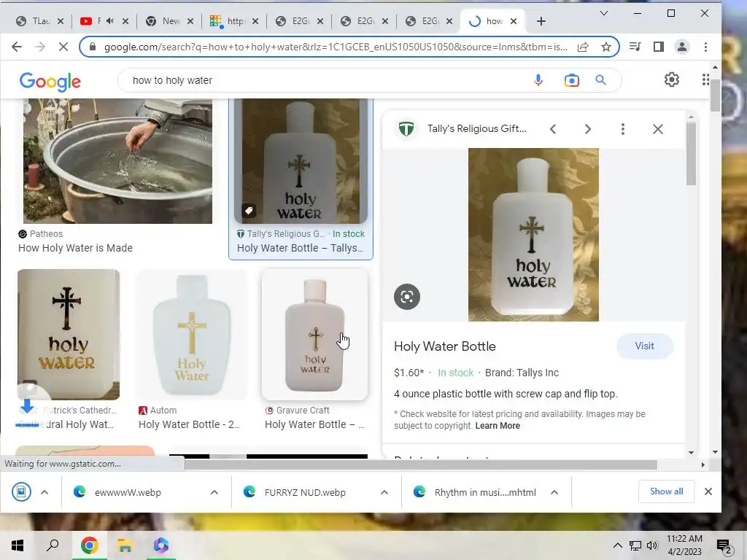This screenshot has height=560, width=747.
Task: Show hidden system tray icons
Action: (x=617, y=545)
